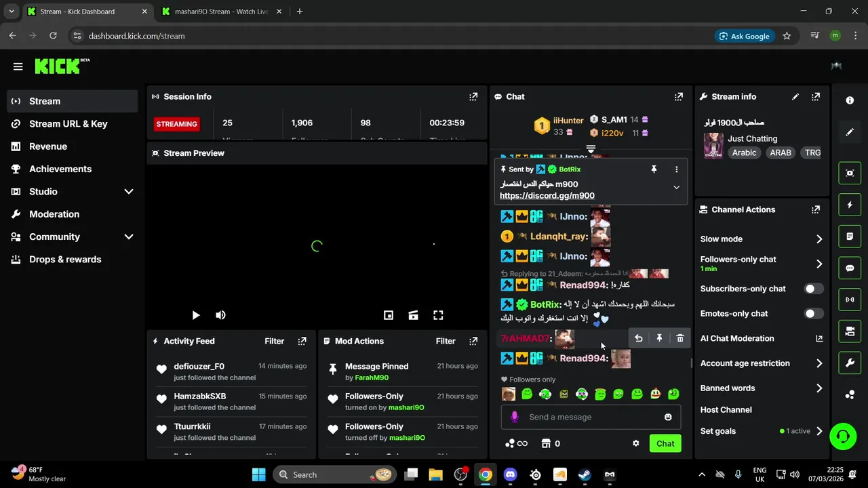Unpin the pinned BotRix message
This screenshot has height=488, width=868.
pos(654,169)
